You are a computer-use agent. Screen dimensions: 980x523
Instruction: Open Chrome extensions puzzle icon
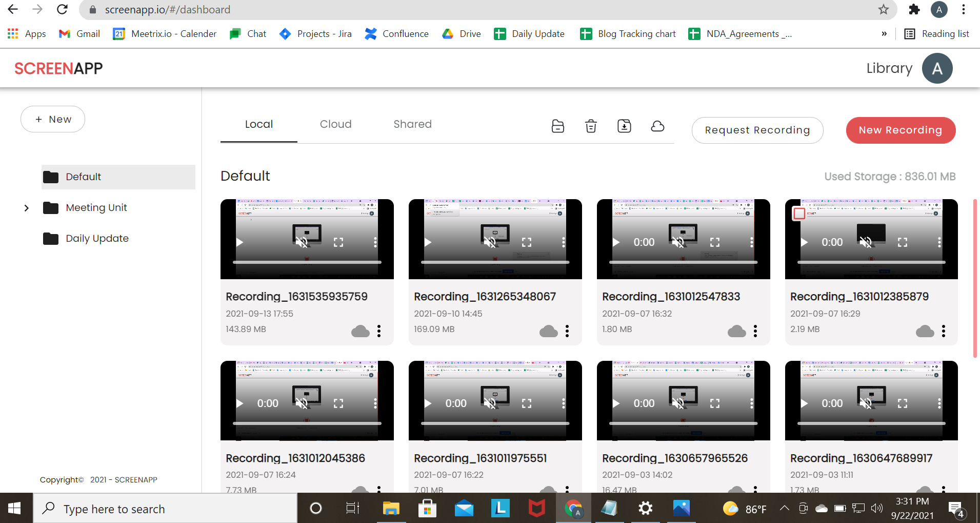(x=914, y=10)
